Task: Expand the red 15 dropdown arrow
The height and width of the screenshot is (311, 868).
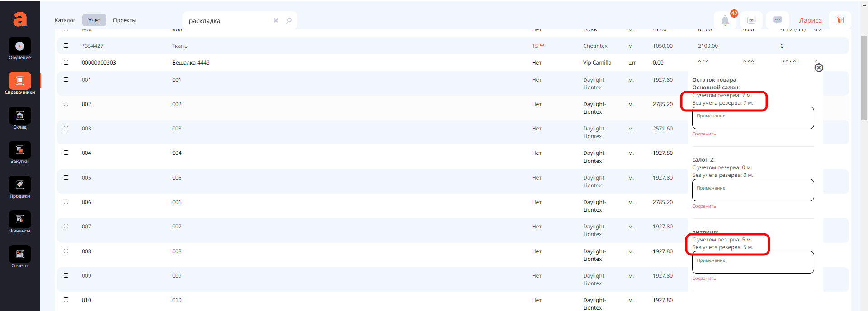Action: (x=542, y=46)
